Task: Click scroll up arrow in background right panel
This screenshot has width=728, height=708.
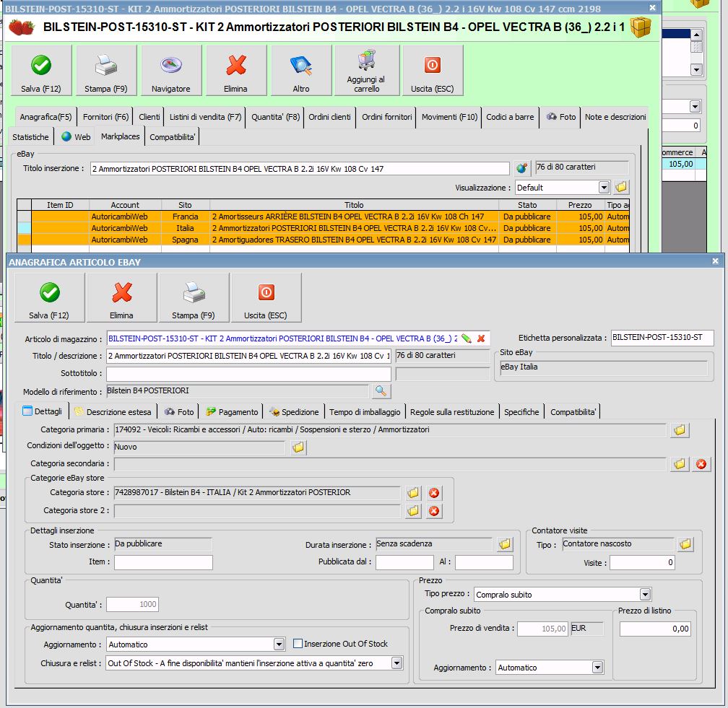Action: [x=696, y=35]
